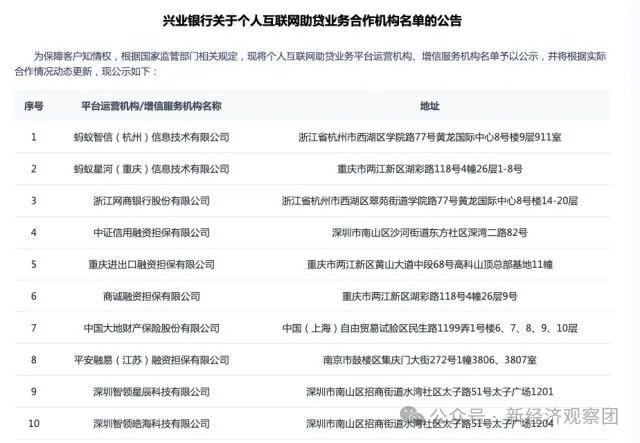Click 平安融易（江苏）融资担保有限公司 in row 8

(151, 360)
